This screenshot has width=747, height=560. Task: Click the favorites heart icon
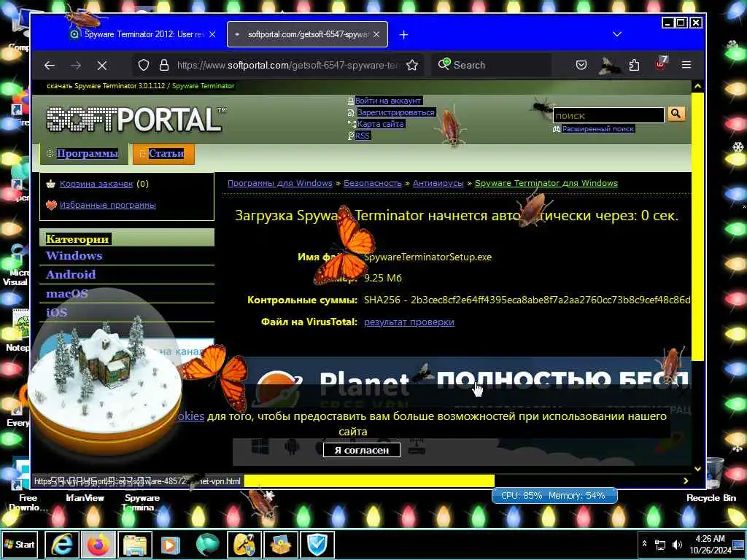[51, 205]
